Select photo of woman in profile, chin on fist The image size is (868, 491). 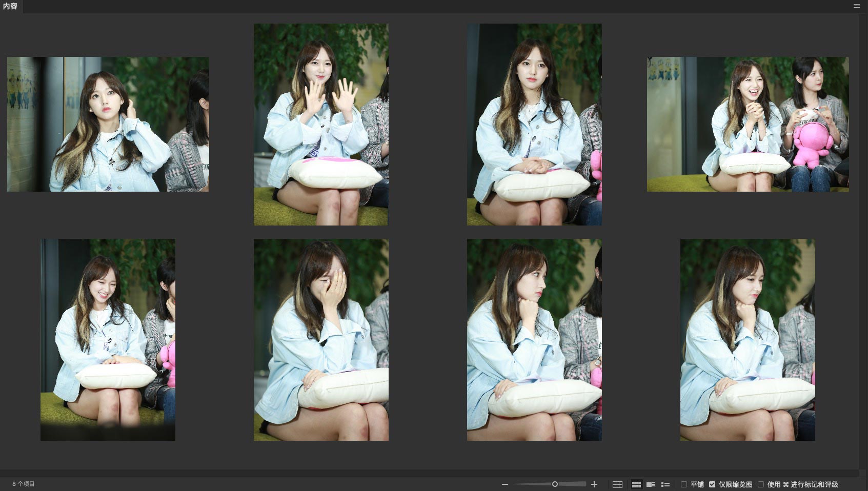click(x=534, y=339)
